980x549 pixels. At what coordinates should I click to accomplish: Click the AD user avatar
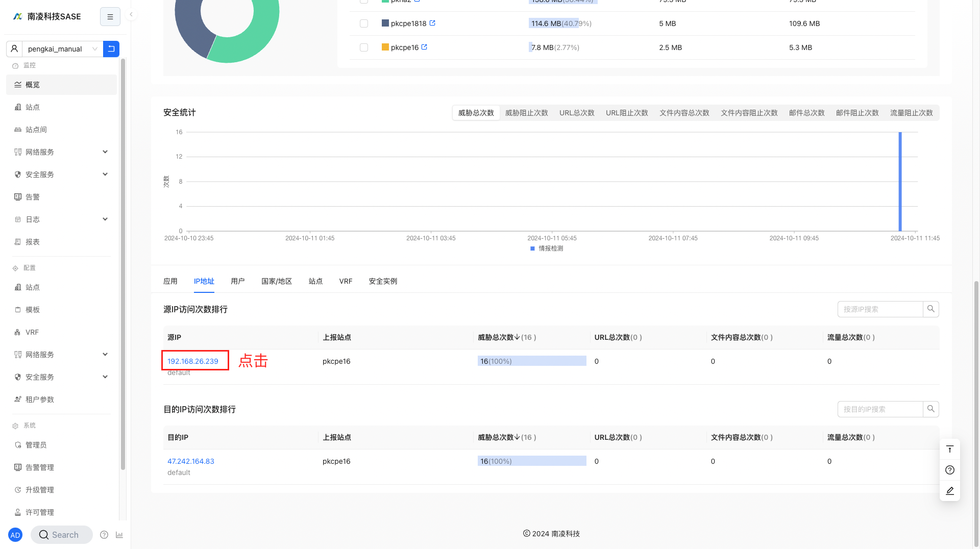(15, 535)
